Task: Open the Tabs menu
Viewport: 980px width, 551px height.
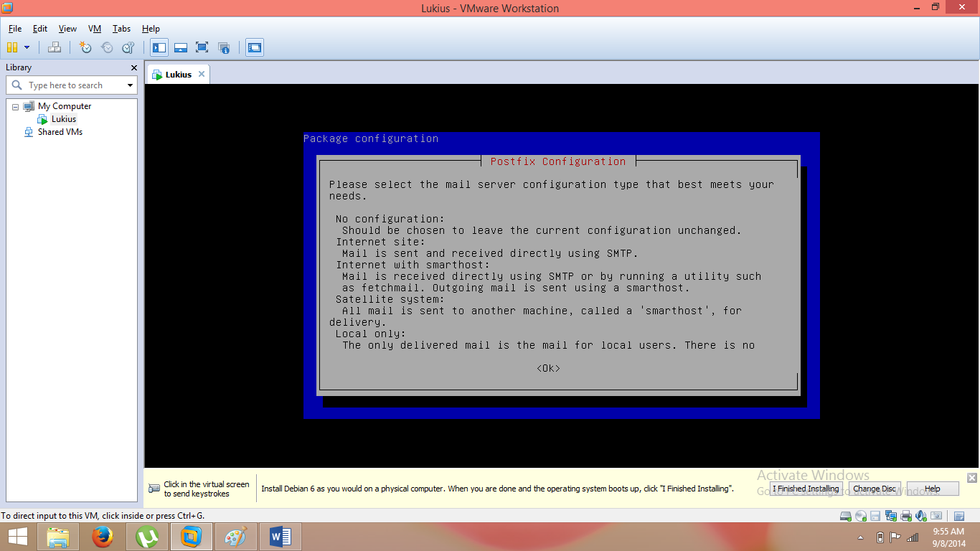Action: pos(121,29)
